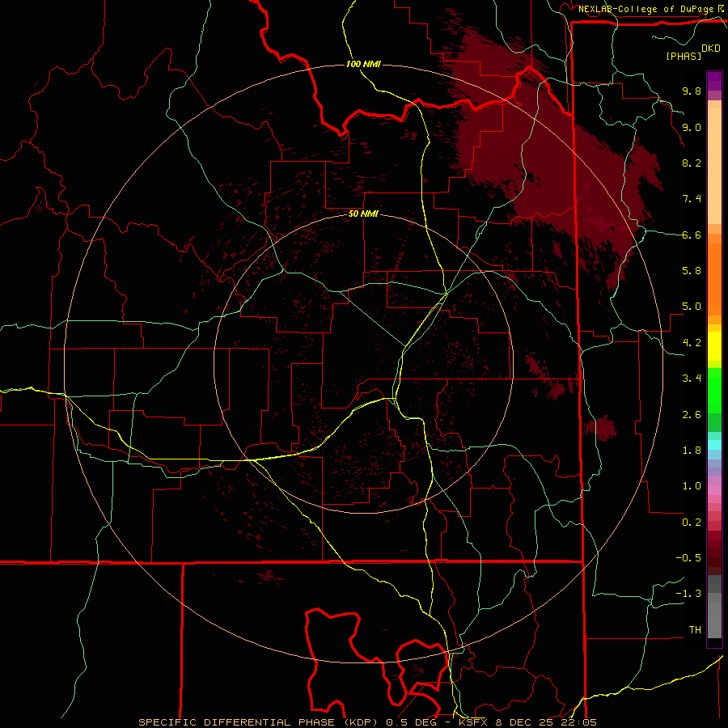Pick the cyan segment of the color bar
The width and height of the screenshot is (728, 728).
714,445
